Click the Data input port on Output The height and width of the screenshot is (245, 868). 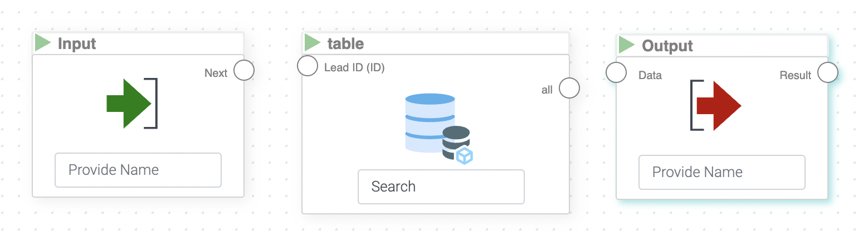(616, 73)
